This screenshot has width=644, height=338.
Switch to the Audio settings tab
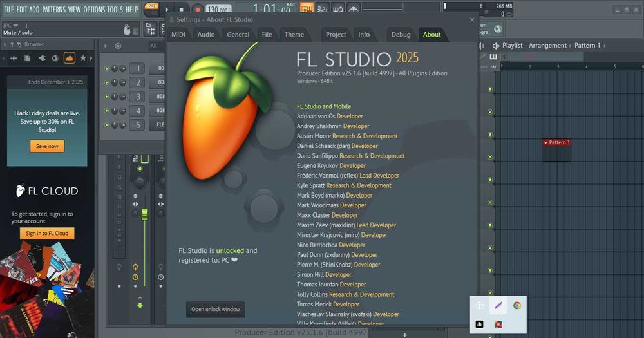pyautogui.click(x=206, y=35)
